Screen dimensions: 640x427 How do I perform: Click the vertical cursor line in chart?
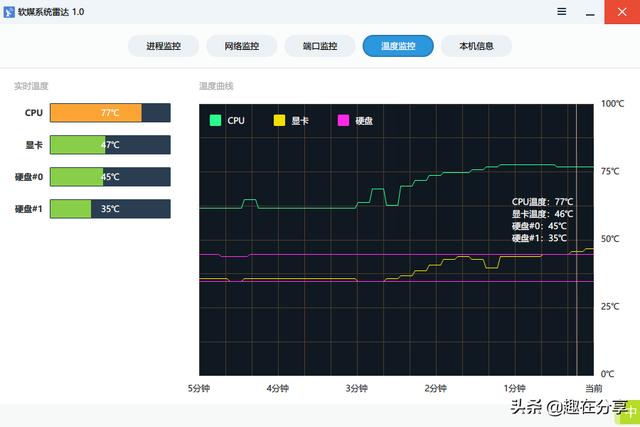tap(576, 240)
